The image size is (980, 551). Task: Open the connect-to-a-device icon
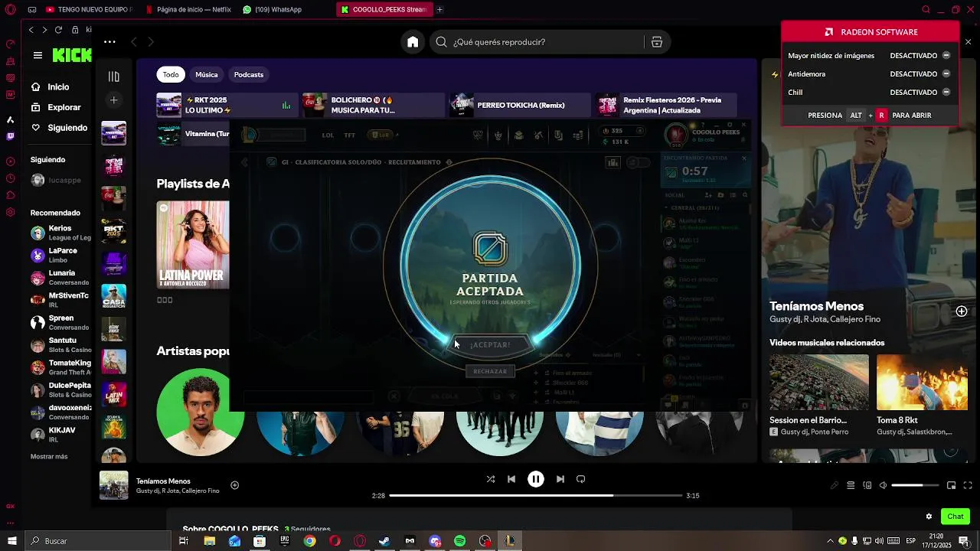click(867, 485)
